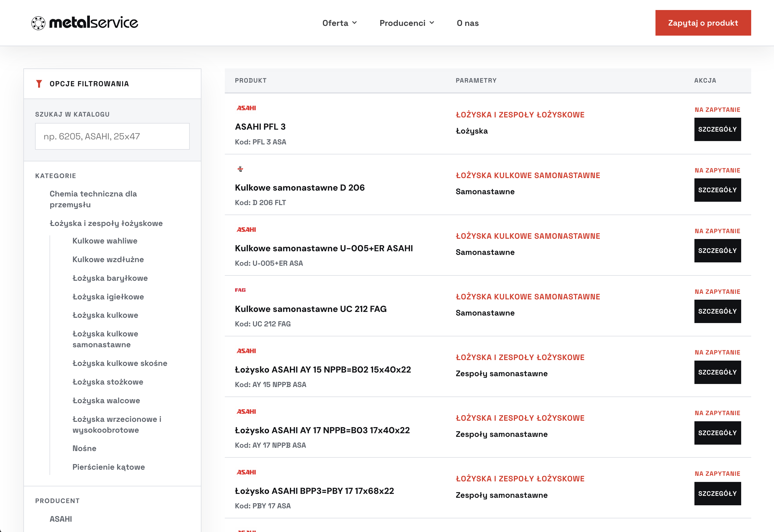Screen dimensions: 774x532
Task: Click the code text Kod: PFL 3 ASA
Action: (x=260, y=142)
